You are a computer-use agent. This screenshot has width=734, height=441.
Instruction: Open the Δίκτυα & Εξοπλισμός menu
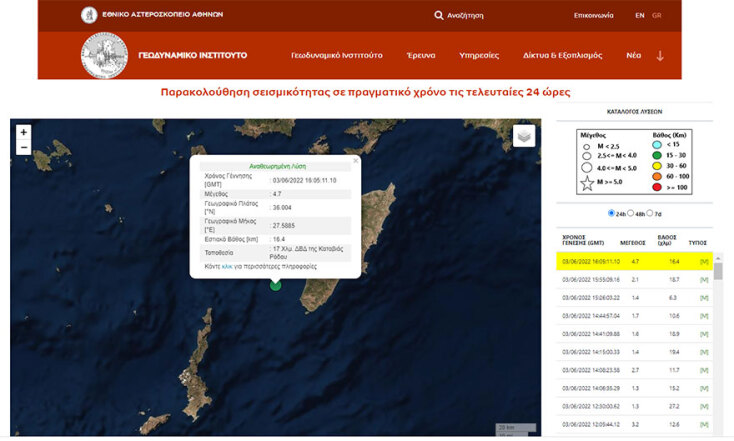(562, 56)
